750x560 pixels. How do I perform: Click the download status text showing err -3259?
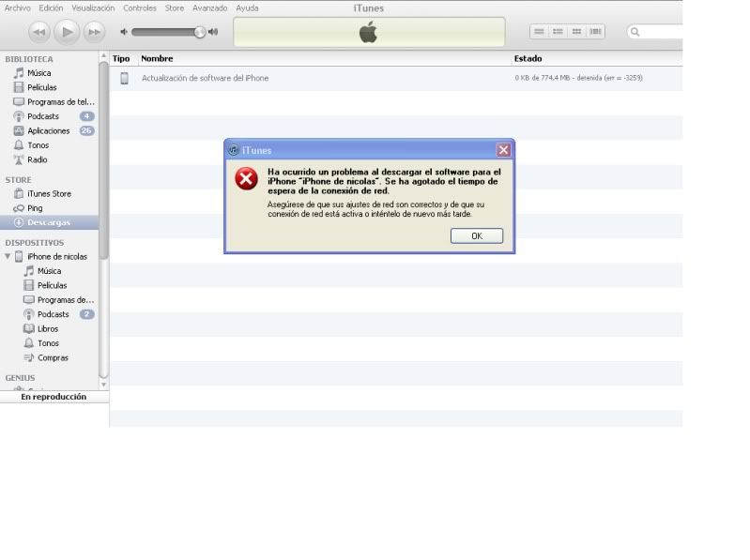pos(579,78)
